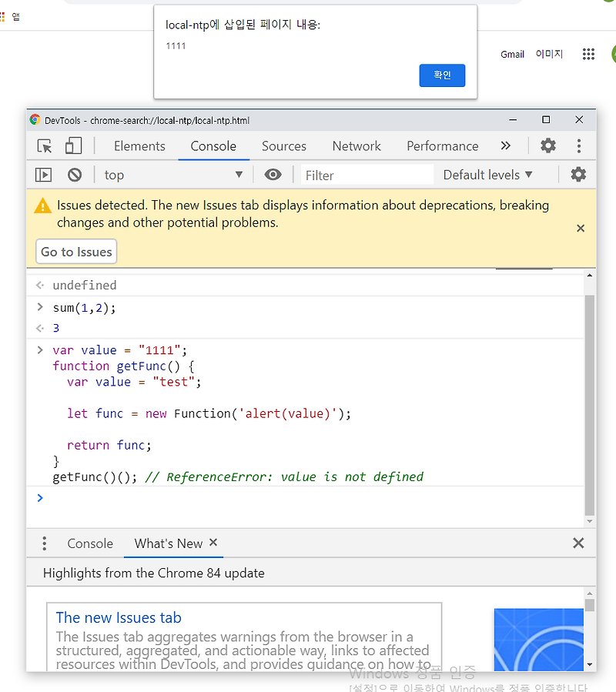Click the What's New panel scrollbar up arrow
Viewport: 616px width, 692px height.
(x=590, y=593)
